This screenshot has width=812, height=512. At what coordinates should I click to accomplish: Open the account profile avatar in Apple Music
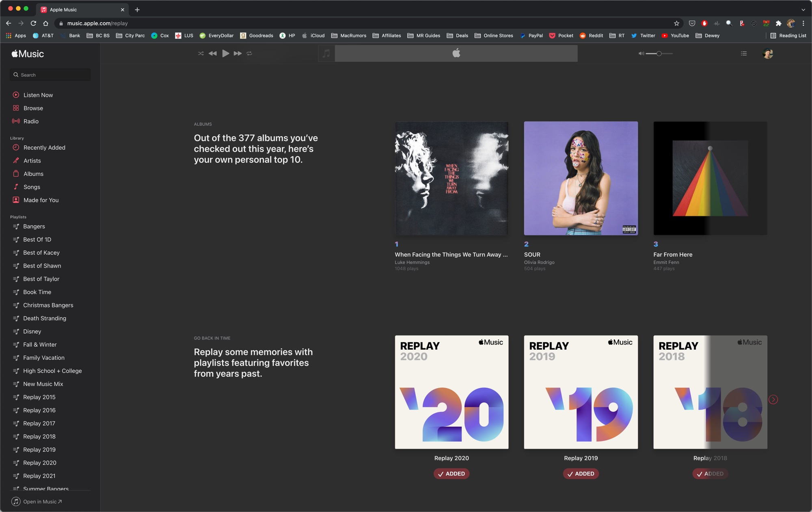click(767, 53)
